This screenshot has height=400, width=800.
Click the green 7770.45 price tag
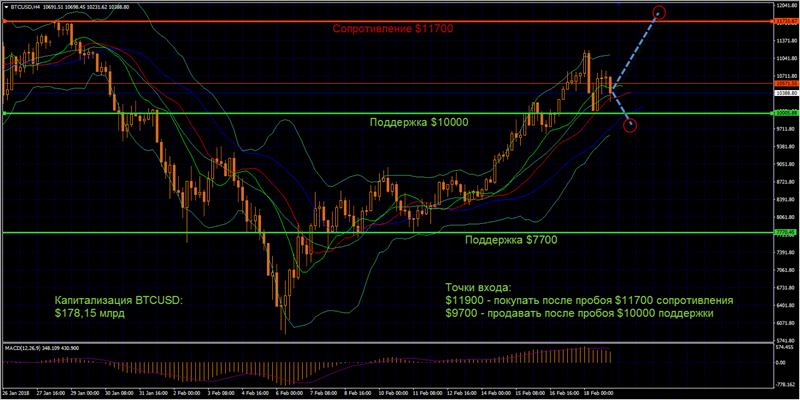787,232
